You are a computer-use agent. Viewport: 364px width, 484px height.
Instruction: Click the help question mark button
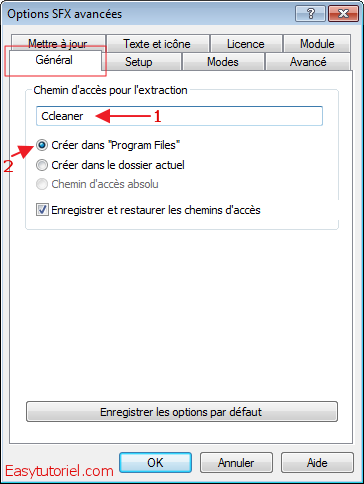[x=310, y=14]
